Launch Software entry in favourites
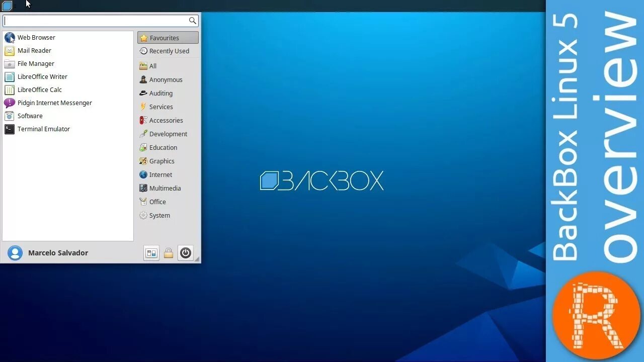This screenshot has width=644, height=362. point(68,116)
